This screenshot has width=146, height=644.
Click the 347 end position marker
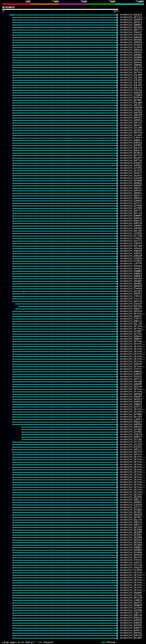click(x=115, y=11)
